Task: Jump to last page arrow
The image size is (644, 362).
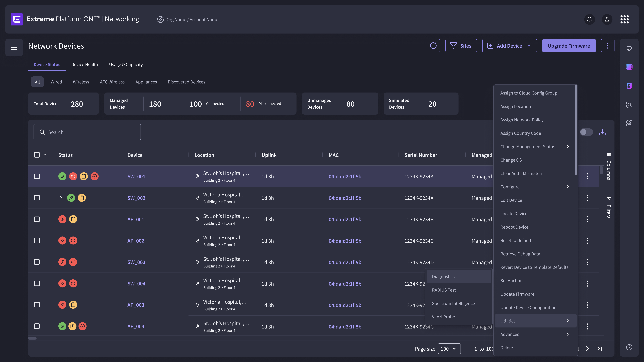Action: click(600, 349)
